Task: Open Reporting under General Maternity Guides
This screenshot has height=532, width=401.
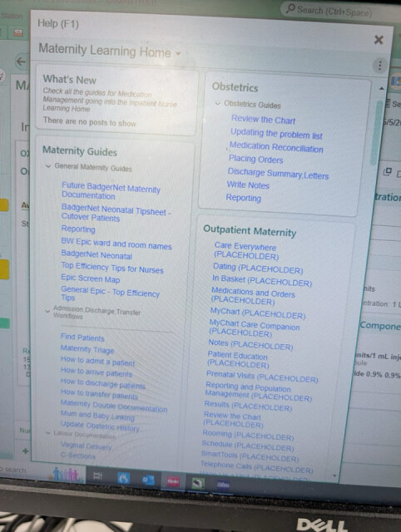Action: pos(78,229)
